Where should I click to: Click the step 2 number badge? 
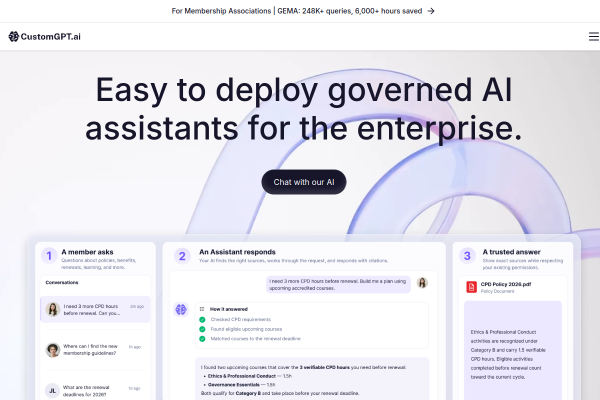(182, 256)
